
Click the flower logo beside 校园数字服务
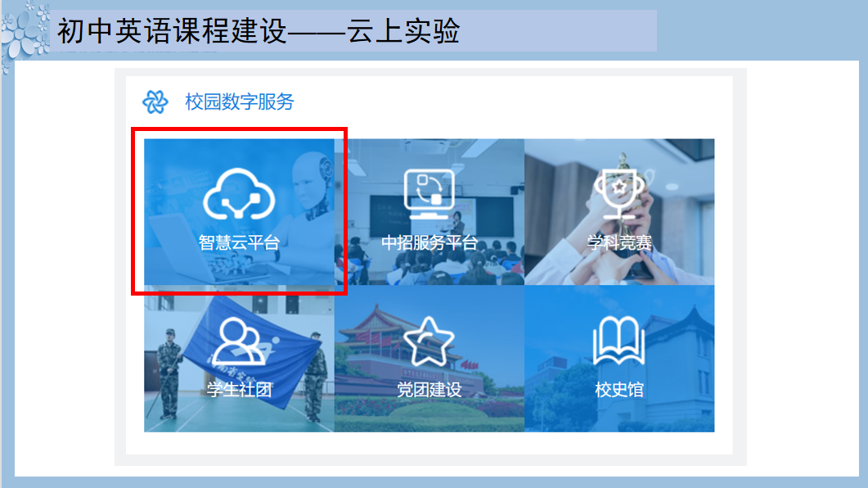pos(155,102)
